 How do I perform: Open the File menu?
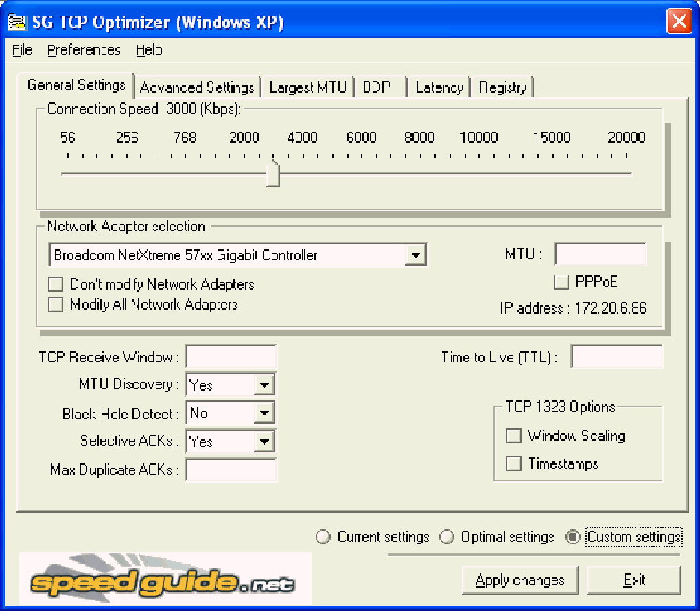22,50
